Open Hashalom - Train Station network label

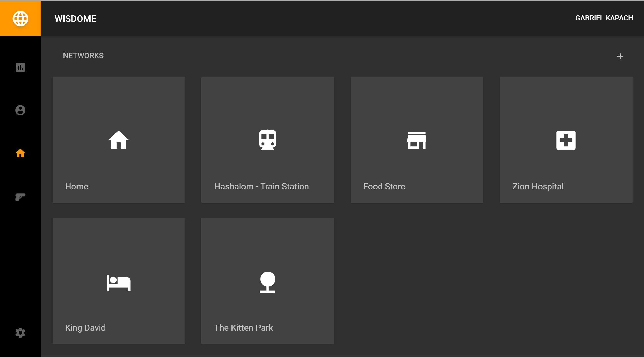pos(261,186)
